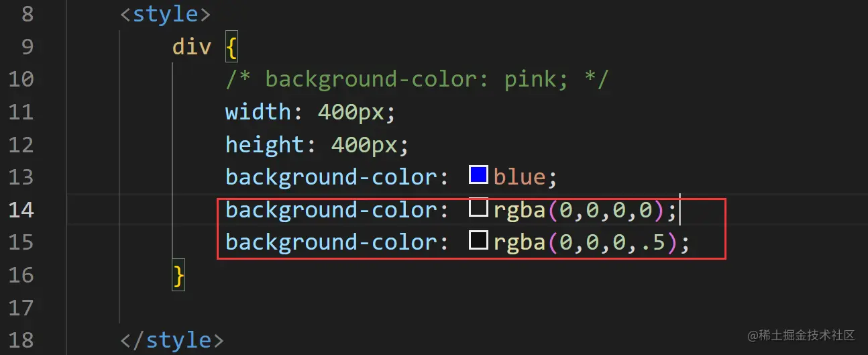Click the empty line 17 in the editor
Image resolution: width=868 pixels, height=355 pixels.
point(402,307)
